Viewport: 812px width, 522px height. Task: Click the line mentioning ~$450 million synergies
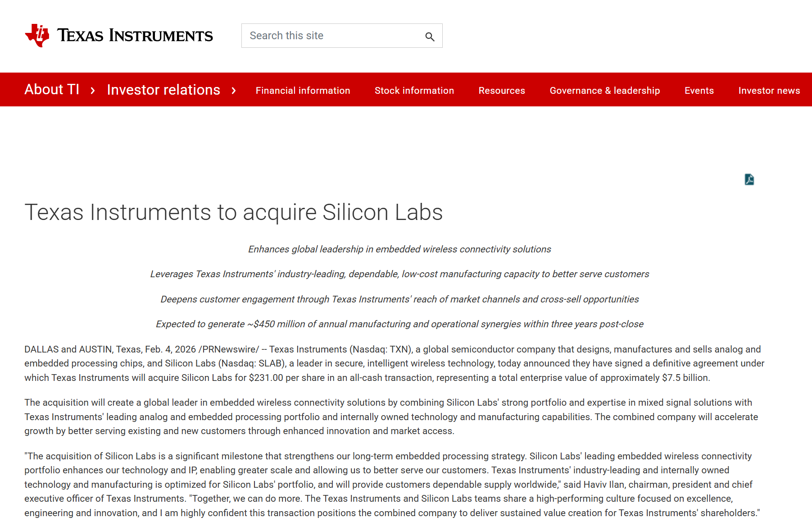coord(399,324)
